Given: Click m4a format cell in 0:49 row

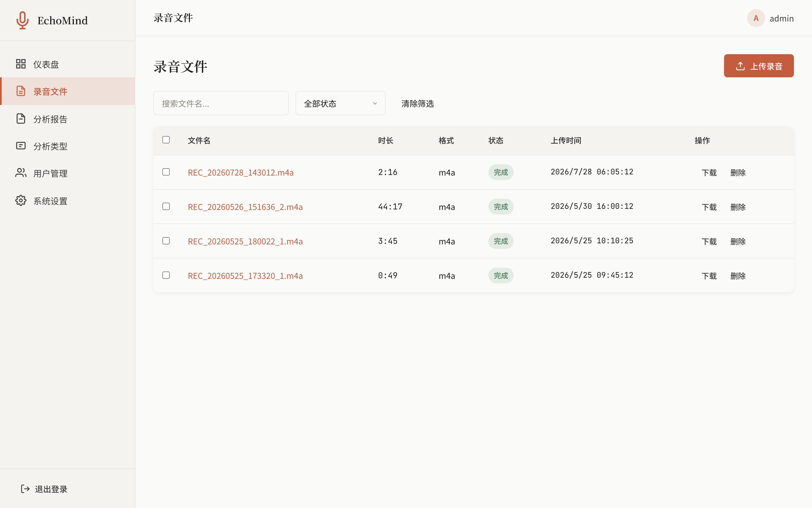Looking at the screenshot, I should [x=447, y=276].
